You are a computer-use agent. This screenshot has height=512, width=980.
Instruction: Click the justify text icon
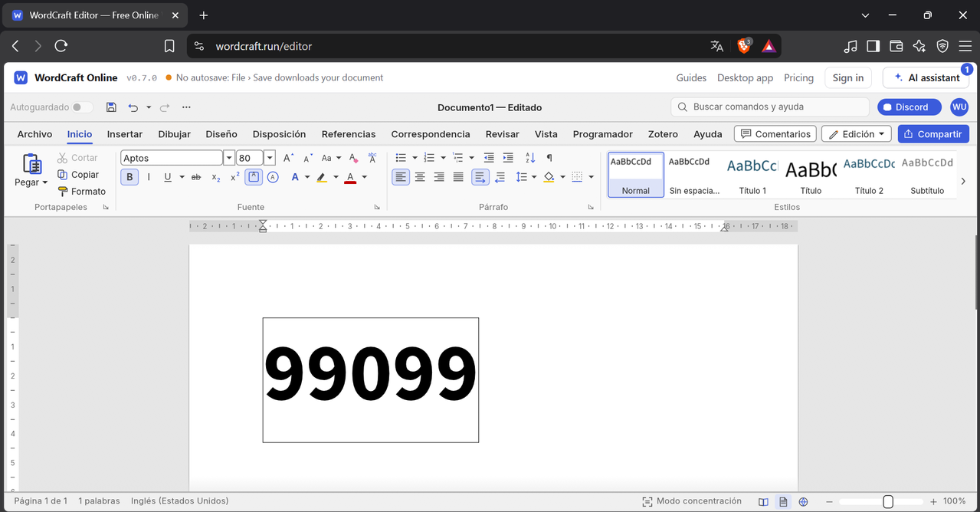pos(458,177)
